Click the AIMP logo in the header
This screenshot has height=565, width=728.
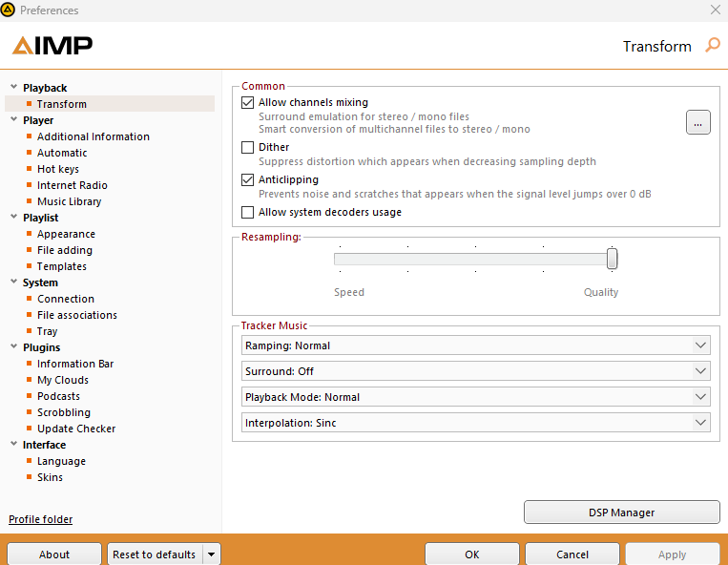(x=52, y=46)
